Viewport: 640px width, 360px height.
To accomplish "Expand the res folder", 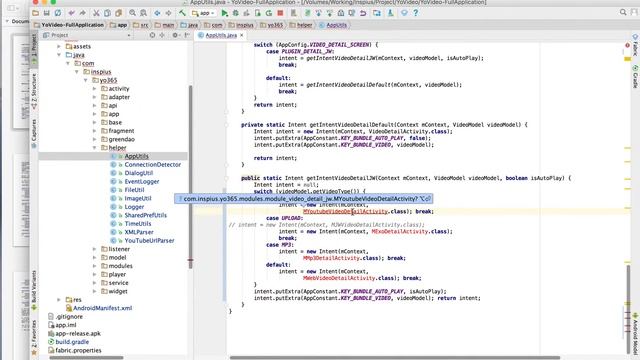I will (x=59, y=300).
